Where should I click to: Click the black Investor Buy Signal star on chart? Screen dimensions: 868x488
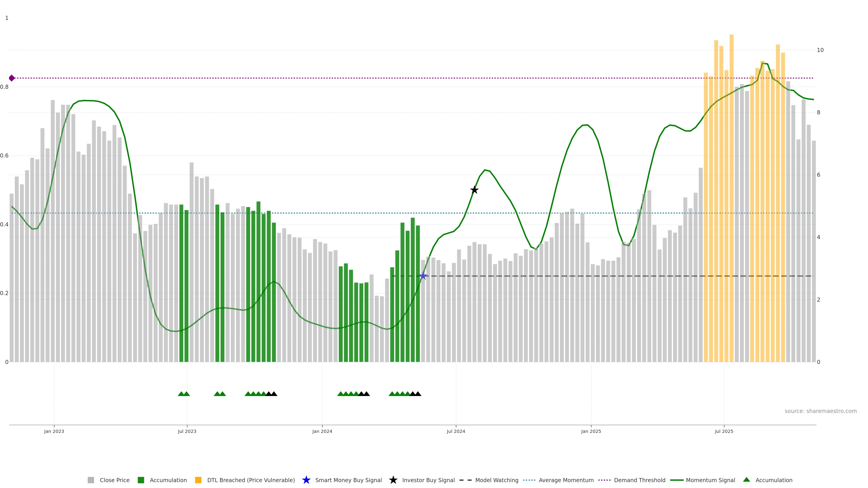(474, 190)
